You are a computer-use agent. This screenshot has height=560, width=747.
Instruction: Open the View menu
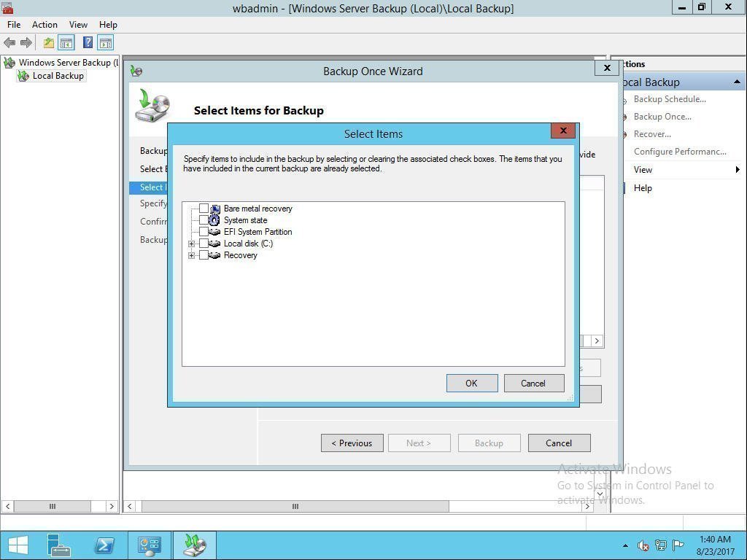click(x=78, y=25)
